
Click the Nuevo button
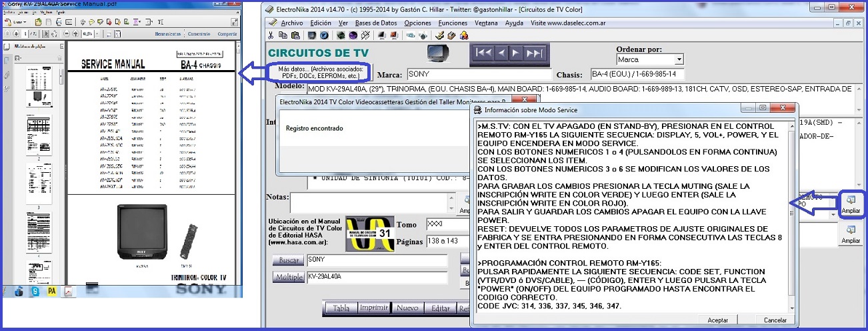[x=407, y=308]
